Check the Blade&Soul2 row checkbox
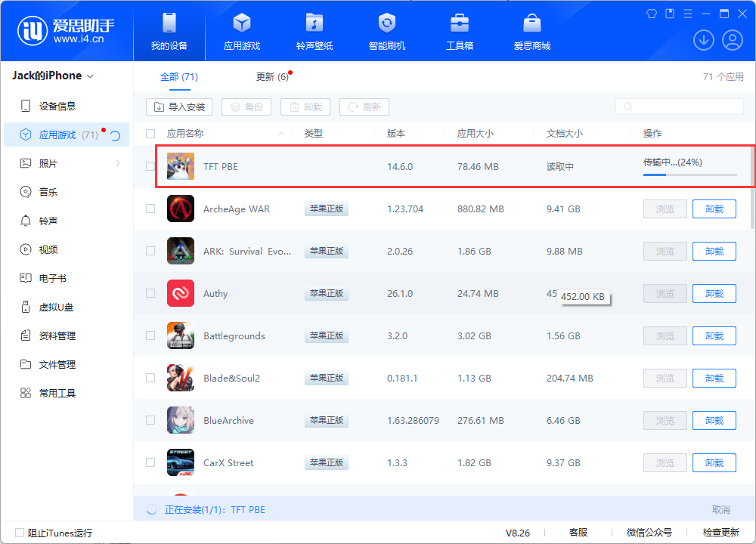Viewport: 756px width, 544px height. (x=150, y=379)
